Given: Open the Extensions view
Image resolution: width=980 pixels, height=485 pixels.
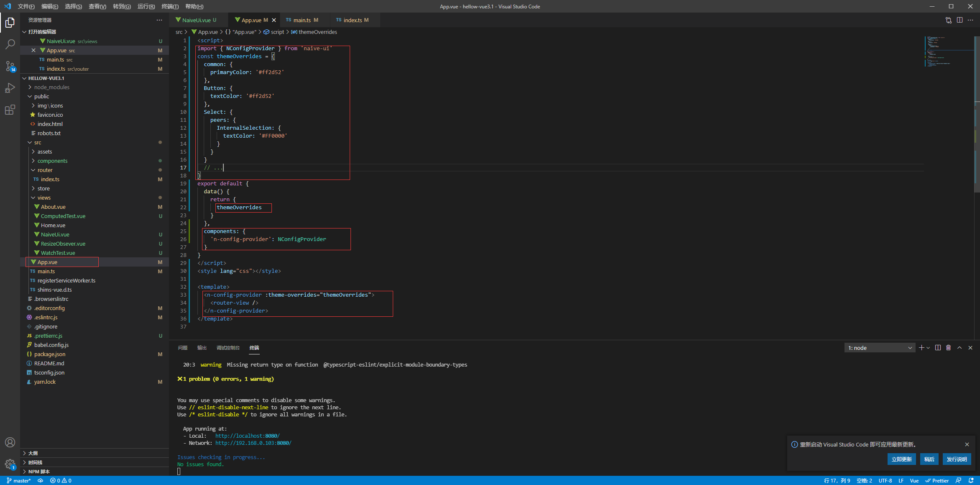Looking at the screenshot, I should (x=10, y=110).
